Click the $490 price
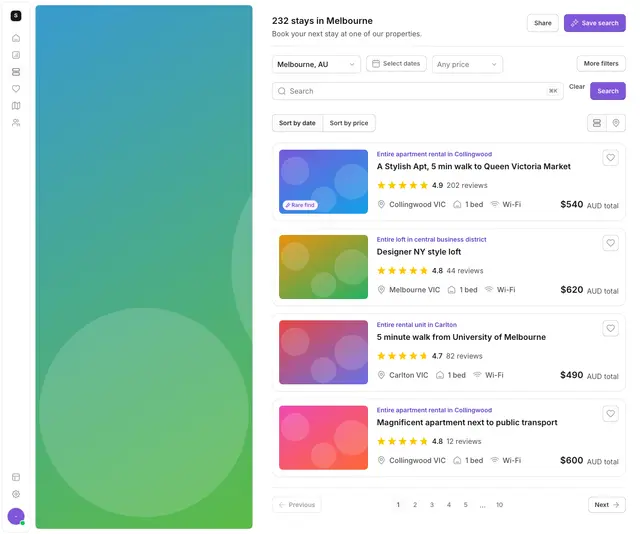 [571, 375]
